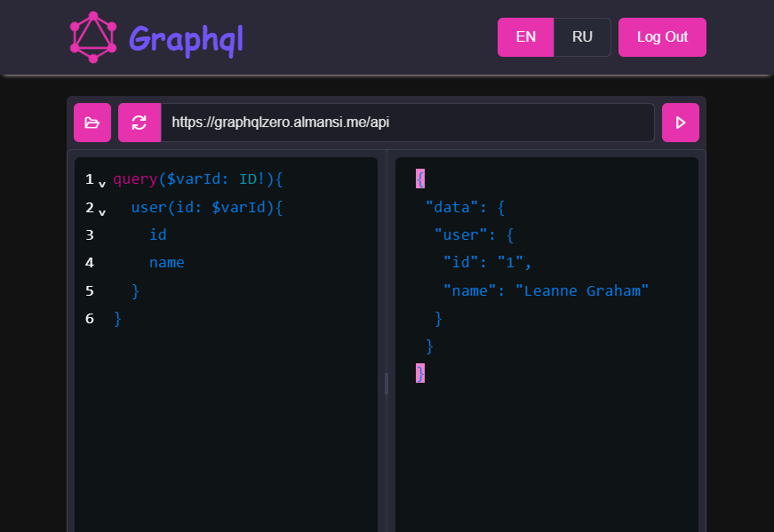The height and width of the screenshot is (532, 774).
Task: Switch the interface language to EN
Action: (525, 36)
